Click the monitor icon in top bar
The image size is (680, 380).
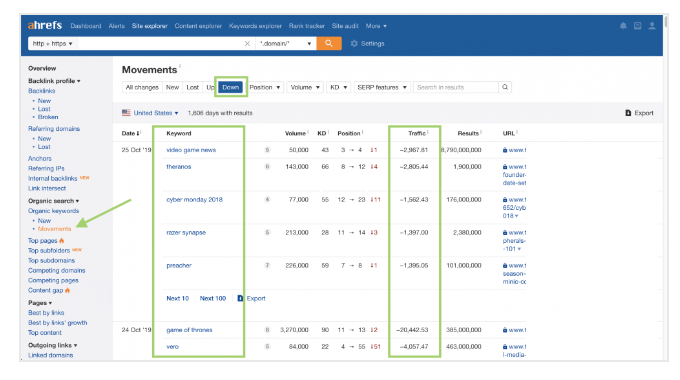[x=638, y=26]
